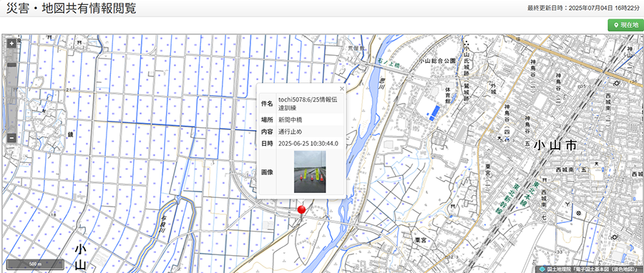Click the 小山総合公園 map label

click(437, 60)
